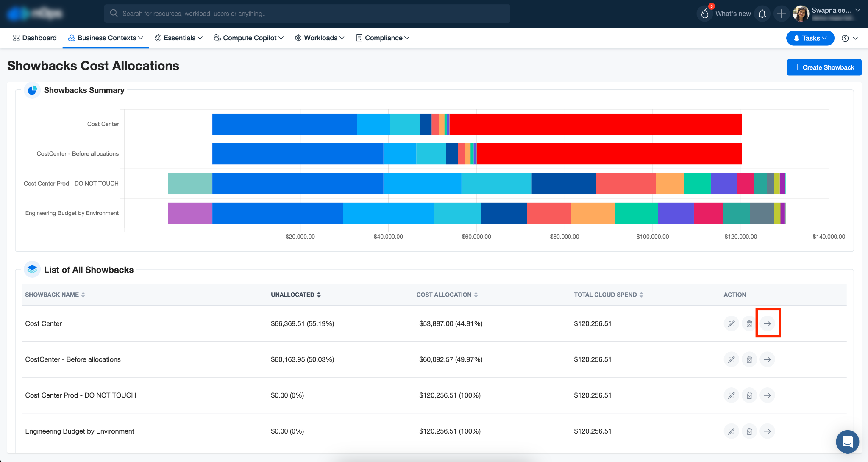Image resolution: width=868 pixels, height=462 pixels.
Task: Delete Engineering Budget by Environment showback
Action: tap(749, 431)
